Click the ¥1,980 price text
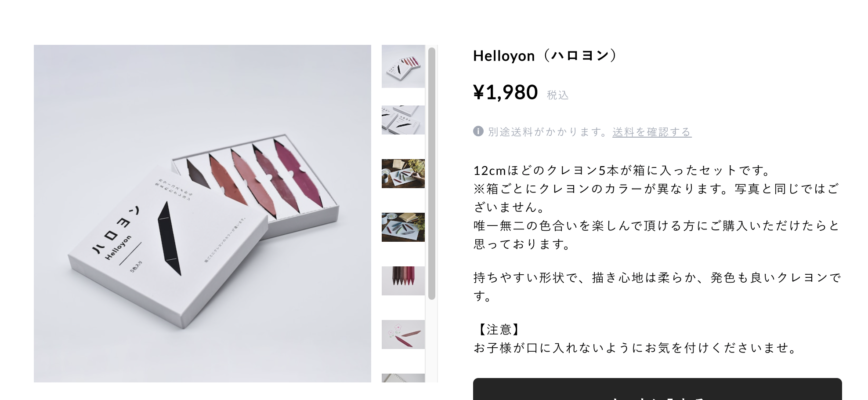Screen dimensions: 868x400 (506, 92)
